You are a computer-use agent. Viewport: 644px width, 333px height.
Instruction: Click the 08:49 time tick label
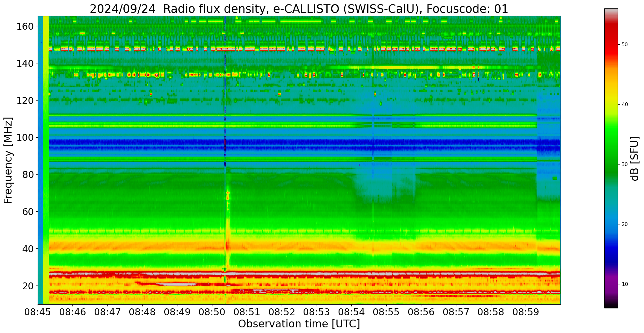(x=177, y=312)
